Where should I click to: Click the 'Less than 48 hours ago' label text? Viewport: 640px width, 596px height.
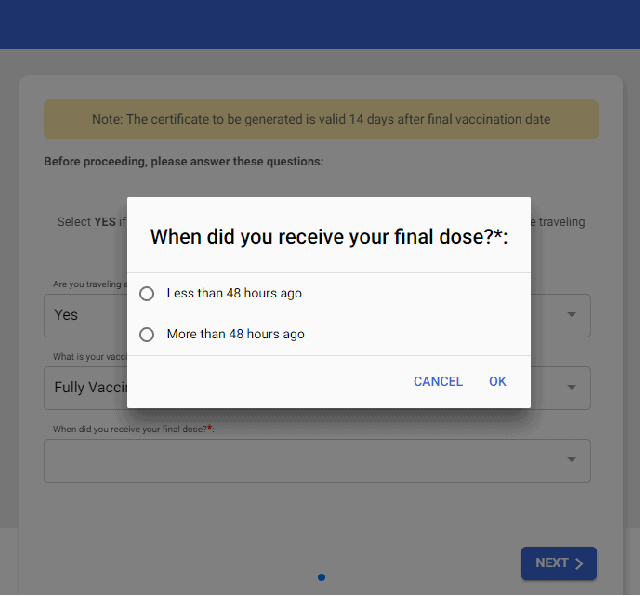(234, 294)
